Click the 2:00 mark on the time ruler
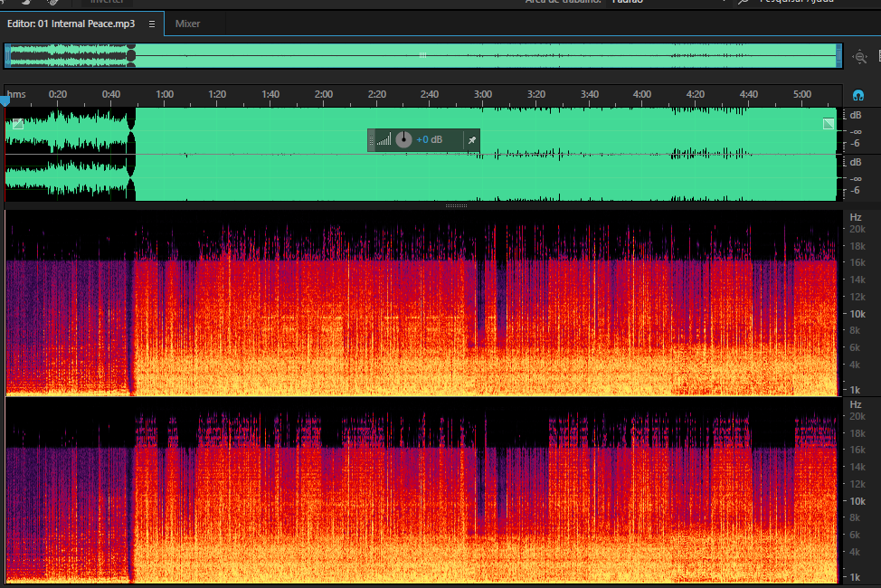 click(323, 94)
